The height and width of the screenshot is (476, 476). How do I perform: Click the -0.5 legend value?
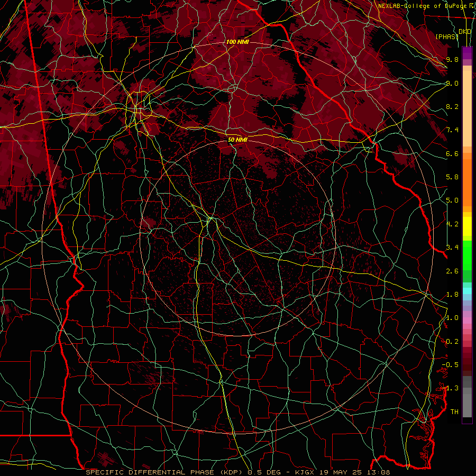point(450,365)
